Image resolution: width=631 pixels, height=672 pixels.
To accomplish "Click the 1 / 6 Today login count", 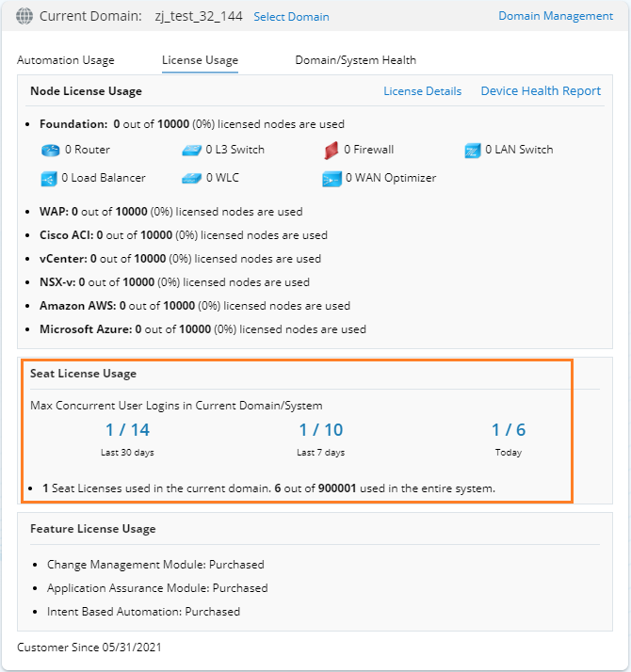I will coord(509,430).
